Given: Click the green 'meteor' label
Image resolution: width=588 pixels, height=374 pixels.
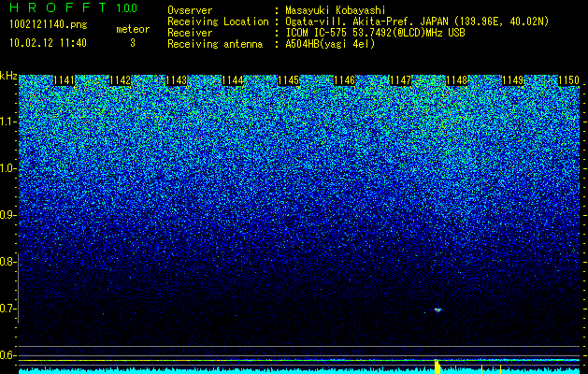Looking at the screenshot, I should (133, 29).
